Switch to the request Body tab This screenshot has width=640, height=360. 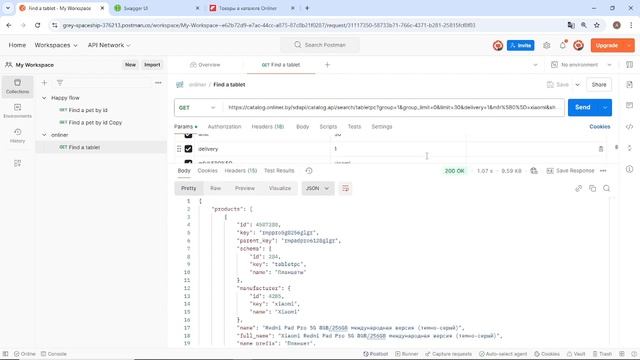pos(302,127)
